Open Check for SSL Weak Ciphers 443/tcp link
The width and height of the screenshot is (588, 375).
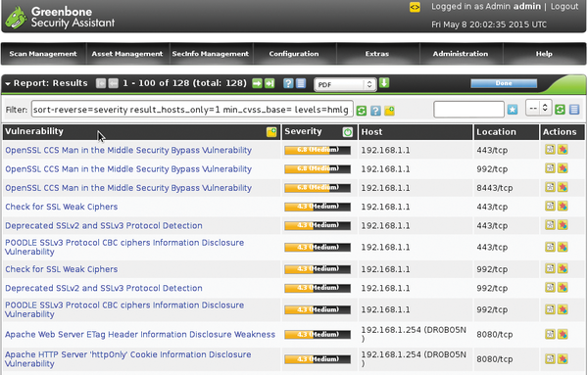62,207
